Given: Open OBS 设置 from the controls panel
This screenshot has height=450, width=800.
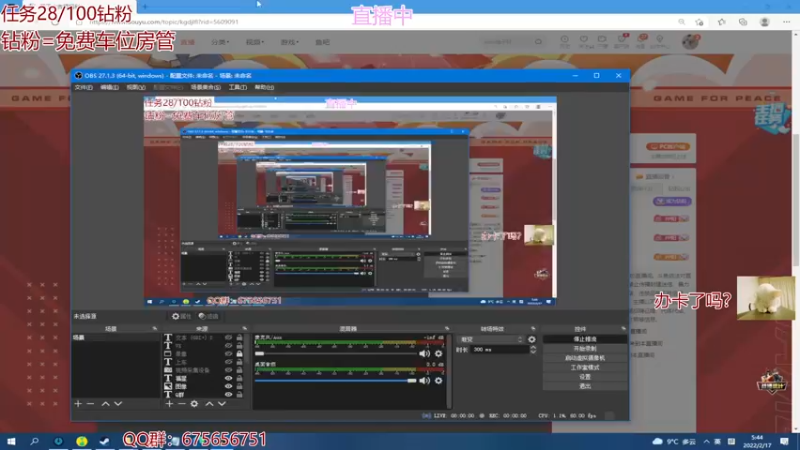Looking at the screenshot, I should [x=585, y=377].
